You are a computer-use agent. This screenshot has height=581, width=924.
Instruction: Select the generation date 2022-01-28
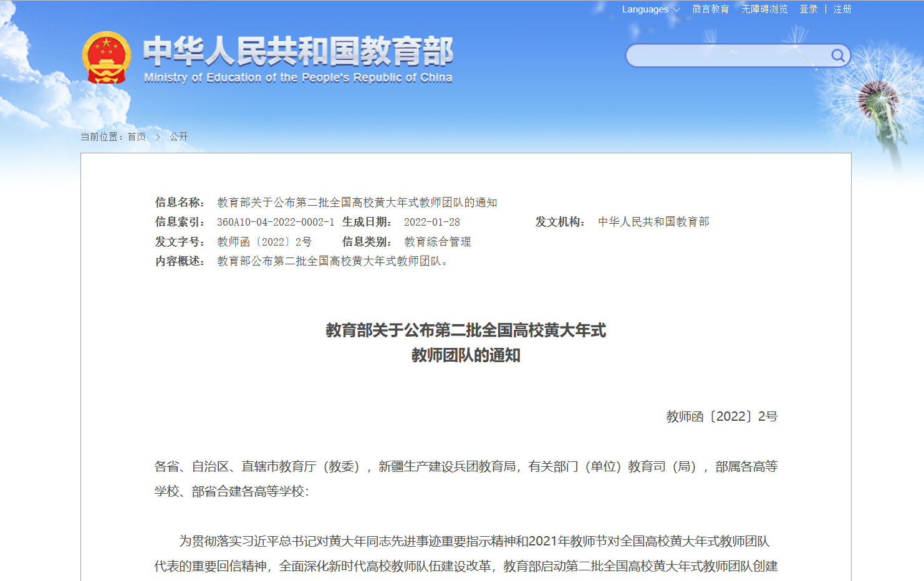tap(432, 222)
